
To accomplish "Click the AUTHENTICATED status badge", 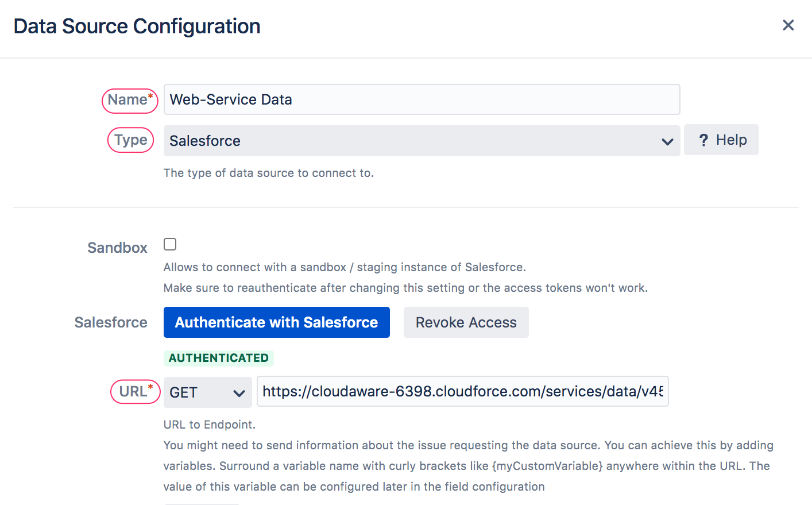I will tap(219, 358).
